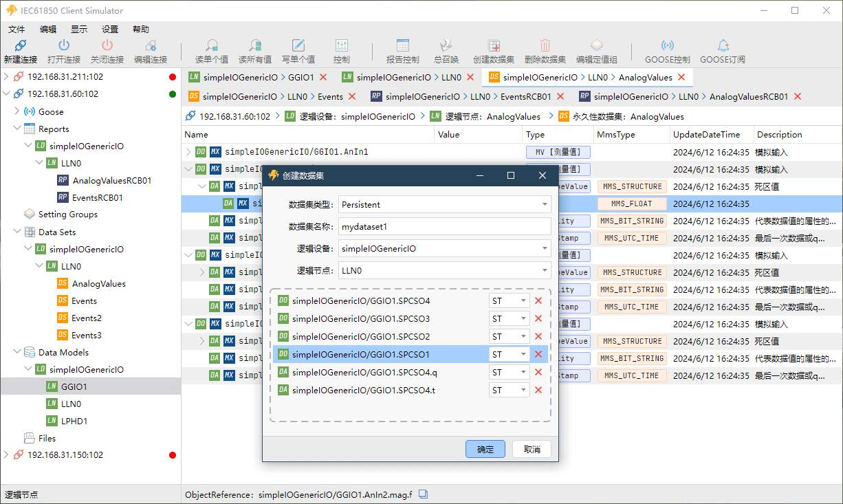Open the ST dropdown for GGIO1.SPCSO3

[x=523, y=318]
